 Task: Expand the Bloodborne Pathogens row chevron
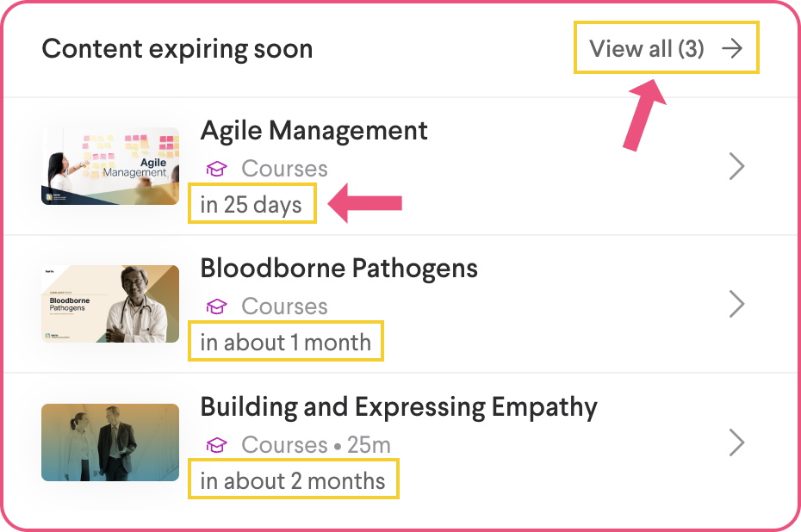point(736,304)
